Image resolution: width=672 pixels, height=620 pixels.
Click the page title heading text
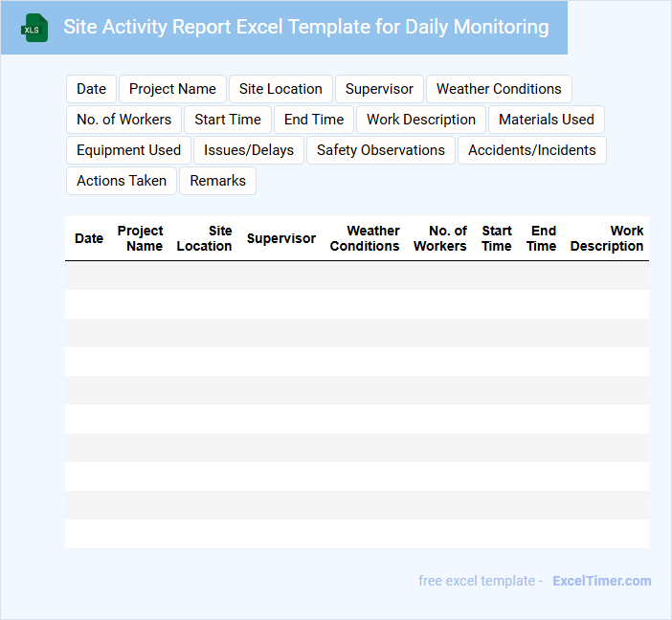point(306,27)
